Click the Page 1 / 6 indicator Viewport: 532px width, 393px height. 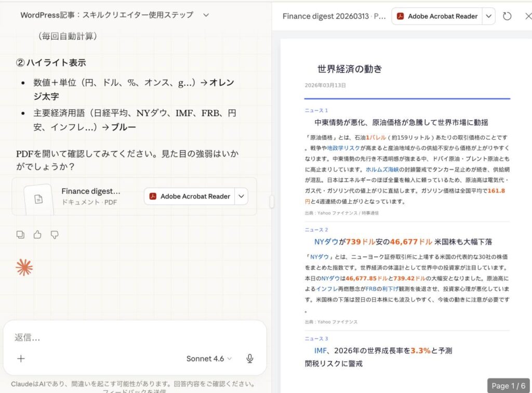click(x=508, y=386)
